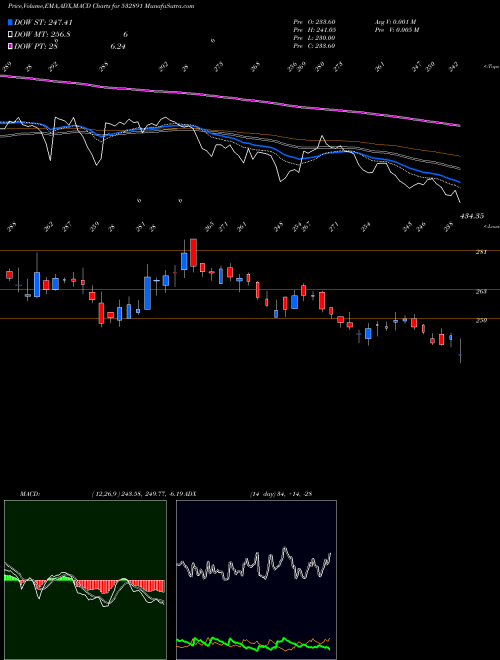Click the '<Lows' axis label
The image size is (500, 660).
(x=492, y=226)
